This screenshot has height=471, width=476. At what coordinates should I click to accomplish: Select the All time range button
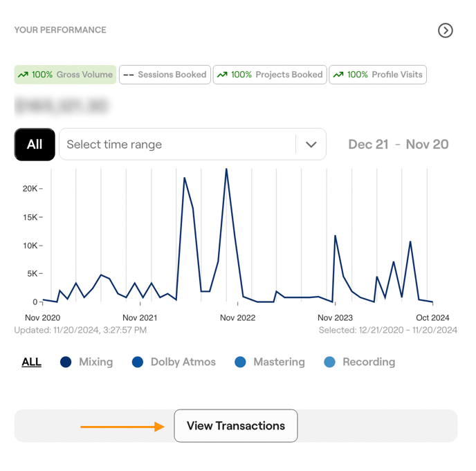click(35, 145)
